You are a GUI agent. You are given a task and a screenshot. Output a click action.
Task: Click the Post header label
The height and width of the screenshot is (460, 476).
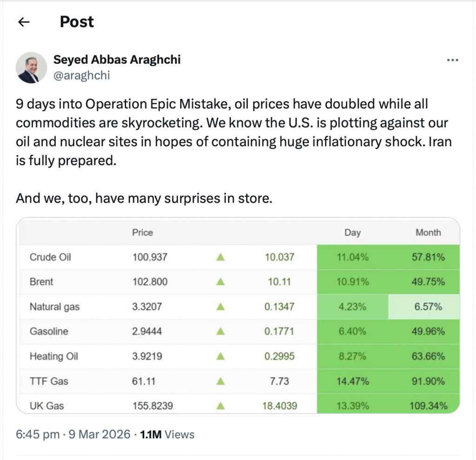pos(76,21)
